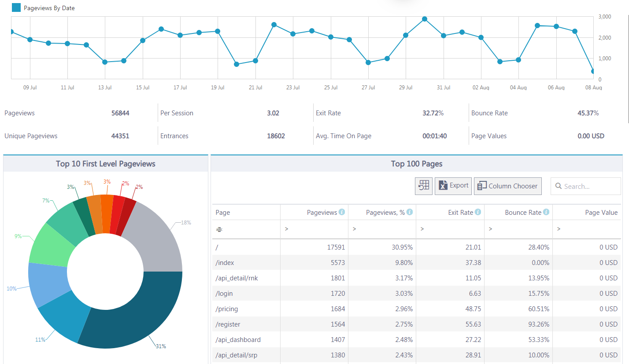This screenshot has height=364, width=629.
Task: Click info icon beside Pageviews, % header
Action: (x=410, y=212)
